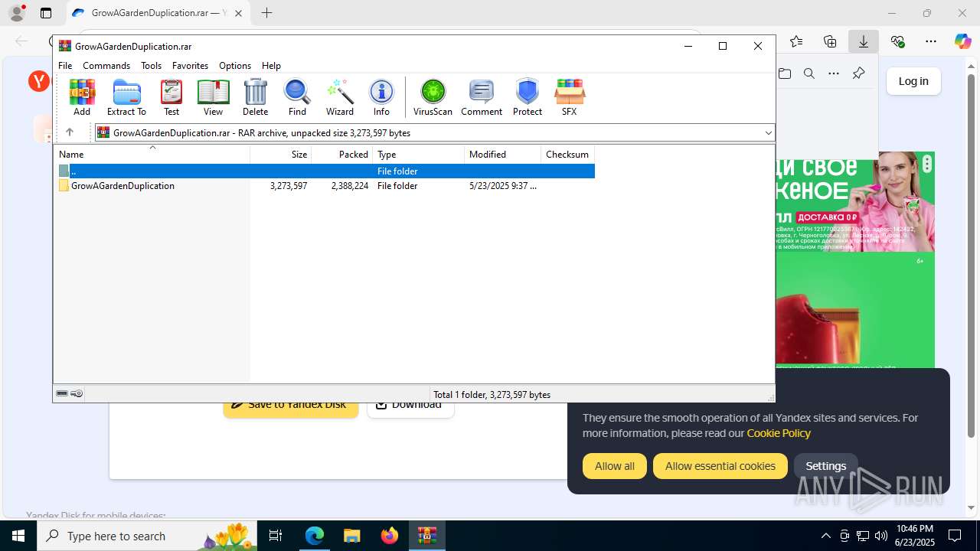Open cookie Settings button
Viewport: 980px width, 551px height.
(825, 466)
